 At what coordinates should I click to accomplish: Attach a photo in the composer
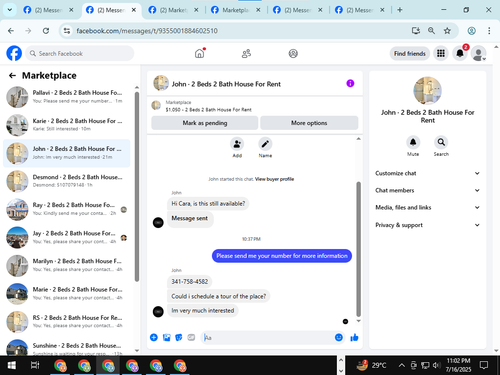[x=166, y=337]
